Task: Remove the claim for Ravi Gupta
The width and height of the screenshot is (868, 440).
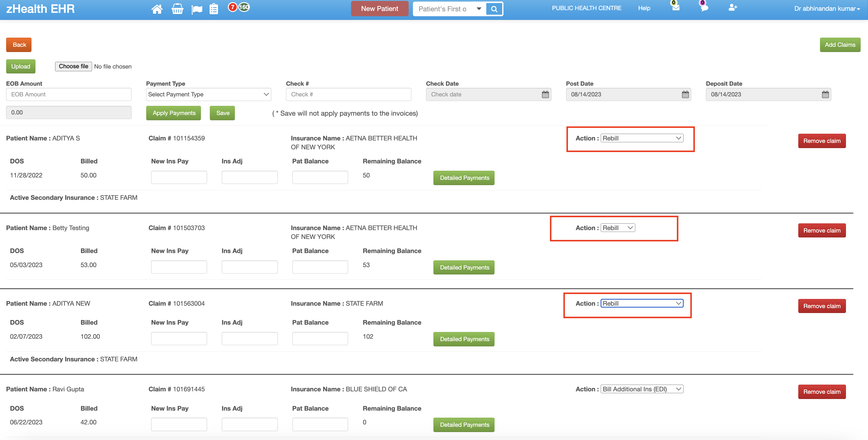Action: coord(822,391)
